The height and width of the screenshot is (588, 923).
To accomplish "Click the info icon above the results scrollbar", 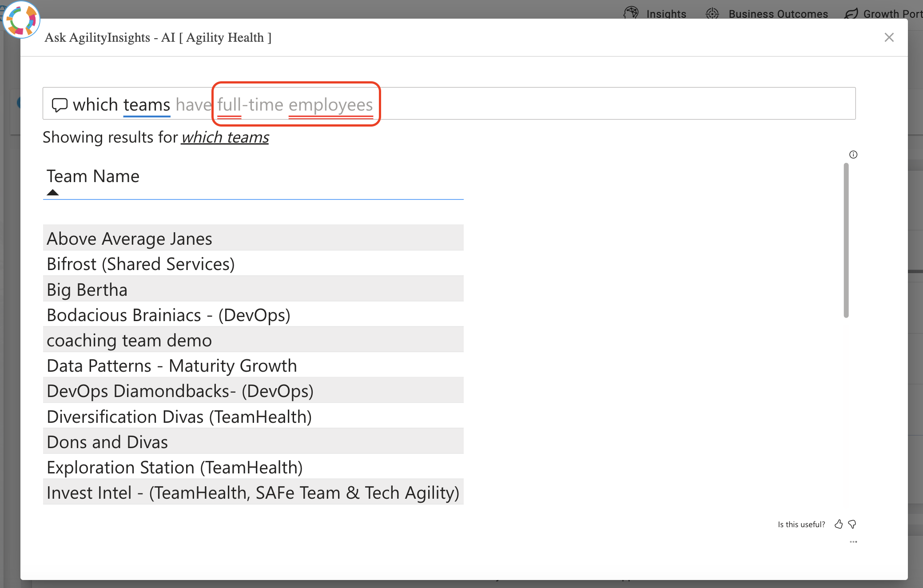I will tap(853, 155).
